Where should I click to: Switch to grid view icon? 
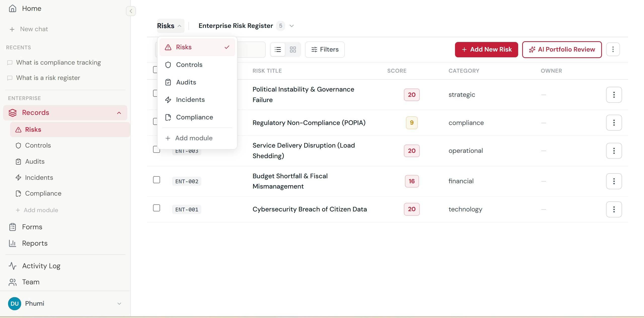click(x=293, y=50)
